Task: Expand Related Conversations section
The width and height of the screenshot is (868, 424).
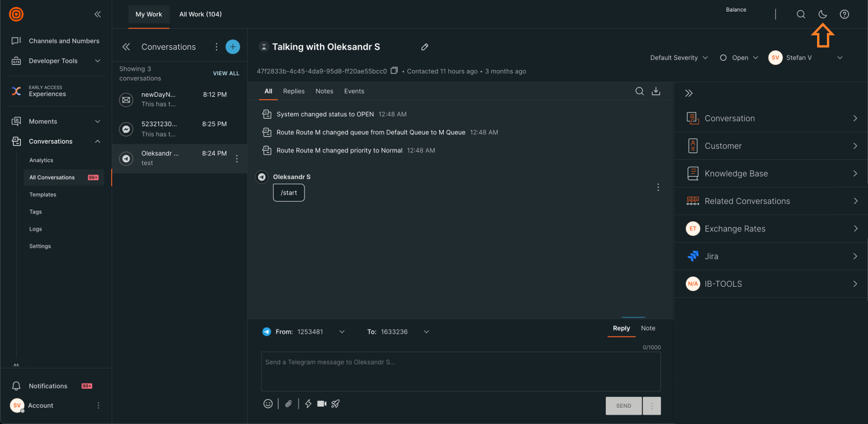Action: click(771, 201)
